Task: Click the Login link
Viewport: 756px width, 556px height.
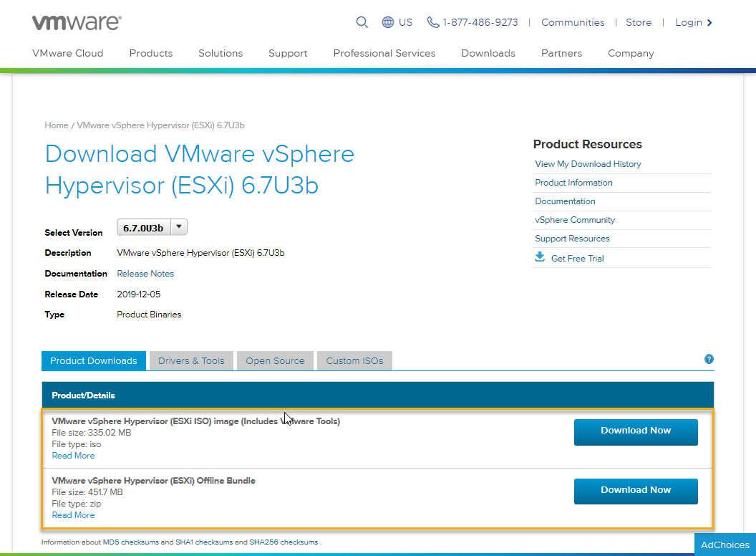Action: [x=689, y=23]
